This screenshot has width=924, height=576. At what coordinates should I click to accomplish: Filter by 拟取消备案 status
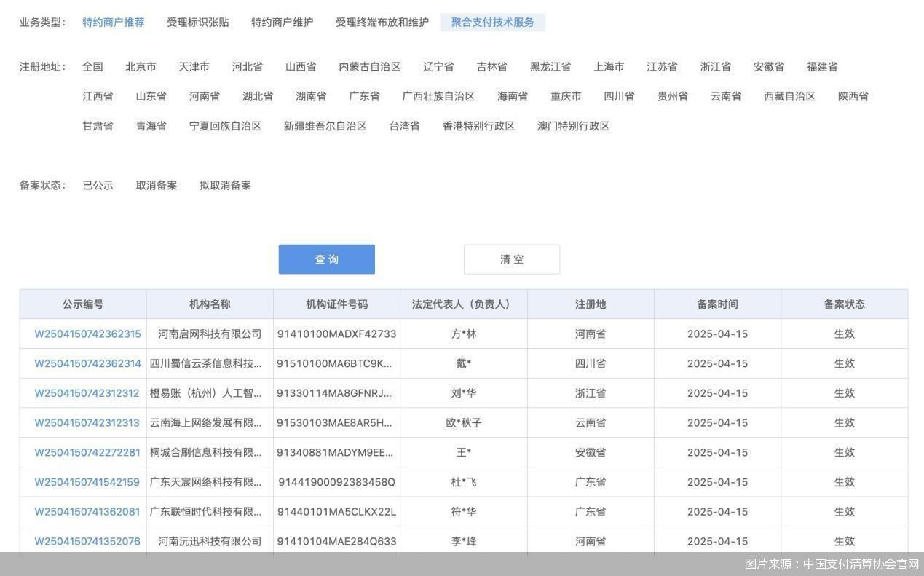(225, 185)
